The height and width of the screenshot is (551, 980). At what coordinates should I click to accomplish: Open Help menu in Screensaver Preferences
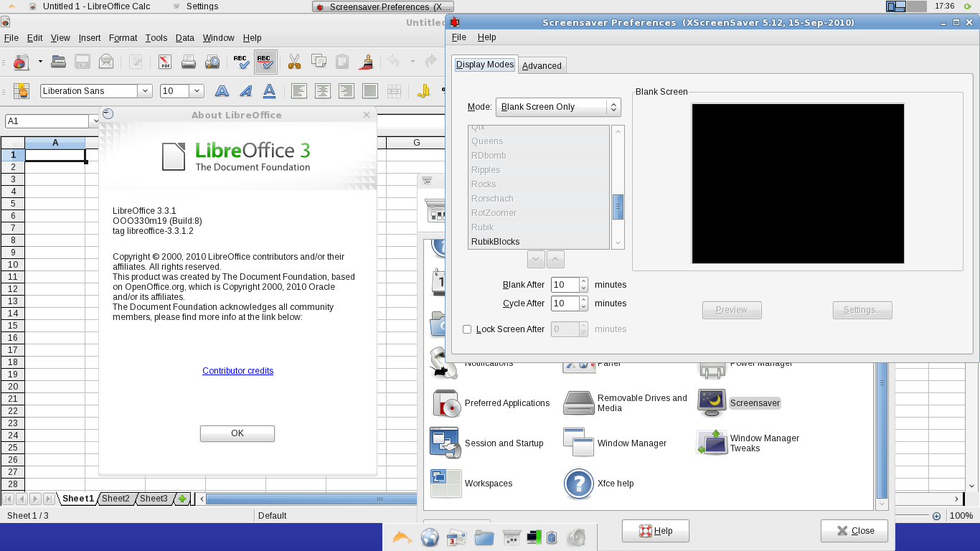pos(486,37)
